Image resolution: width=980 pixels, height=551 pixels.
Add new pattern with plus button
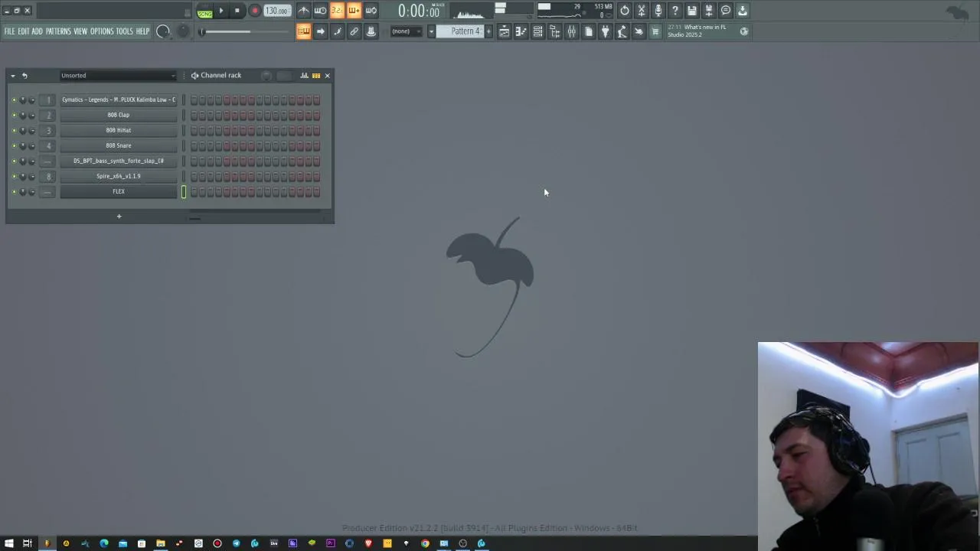pos(488,31)
